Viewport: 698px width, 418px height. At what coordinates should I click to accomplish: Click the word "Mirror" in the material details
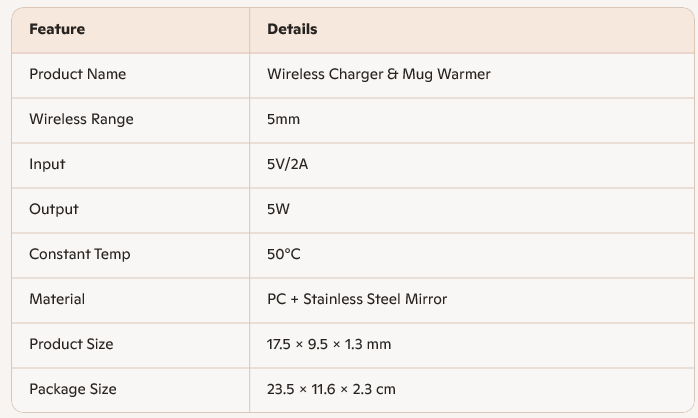click(425, 299)
